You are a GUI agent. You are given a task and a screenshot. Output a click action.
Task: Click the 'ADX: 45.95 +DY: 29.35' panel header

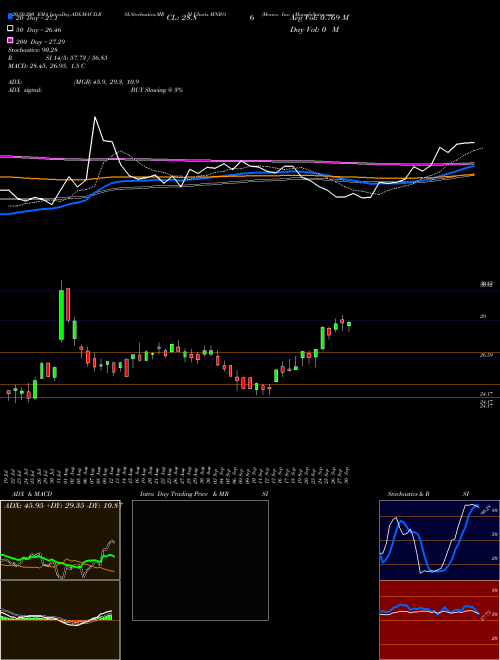coord(63,505)
